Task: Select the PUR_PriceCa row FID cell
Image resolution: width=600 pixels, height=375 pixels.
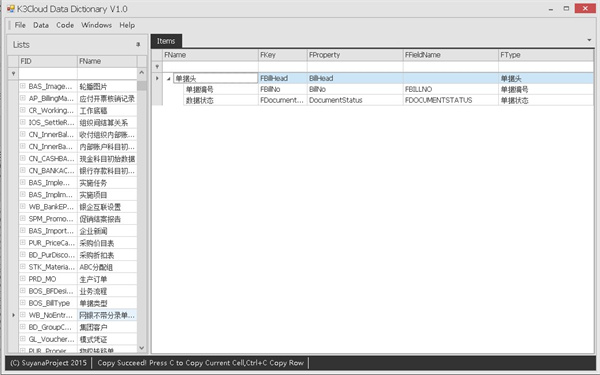Action: click(x=51, y=243)
